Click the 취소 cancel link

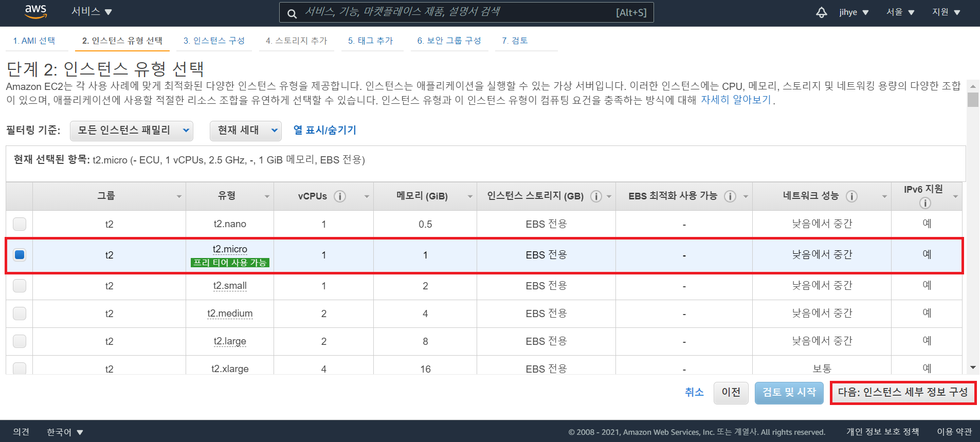click(x=694, y=393)
